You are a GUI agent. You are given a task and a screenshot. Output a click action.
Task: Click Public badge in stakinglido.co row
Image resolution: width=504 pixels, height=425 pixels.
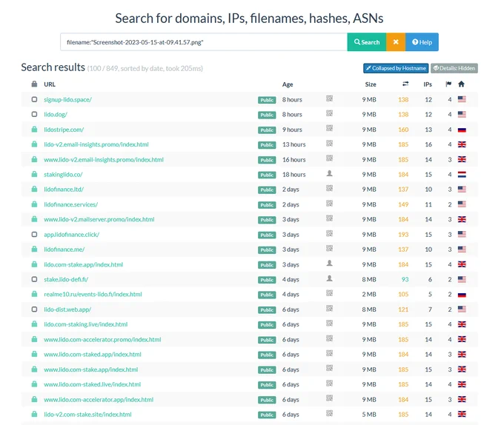267,175
